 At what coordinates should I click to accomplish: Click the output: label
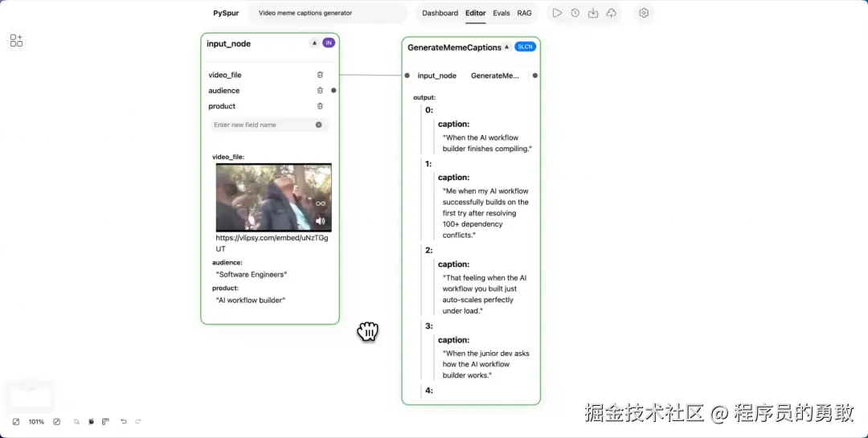pyautogui.click(x=424, y=97)
